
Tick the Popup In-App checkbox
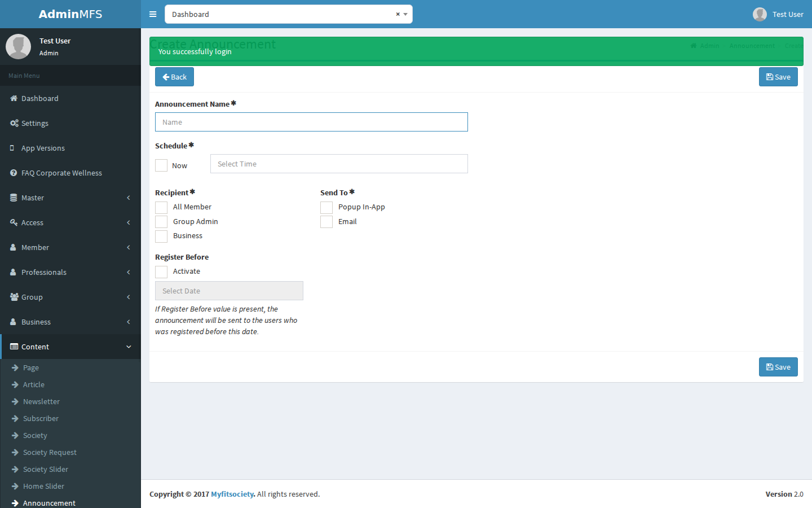tap(326, 207)
